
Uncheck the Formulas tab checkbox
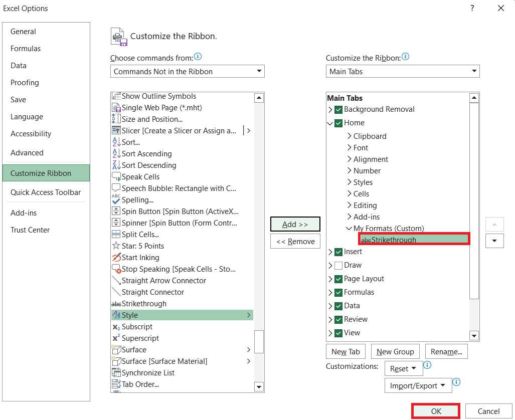[338, 293]
